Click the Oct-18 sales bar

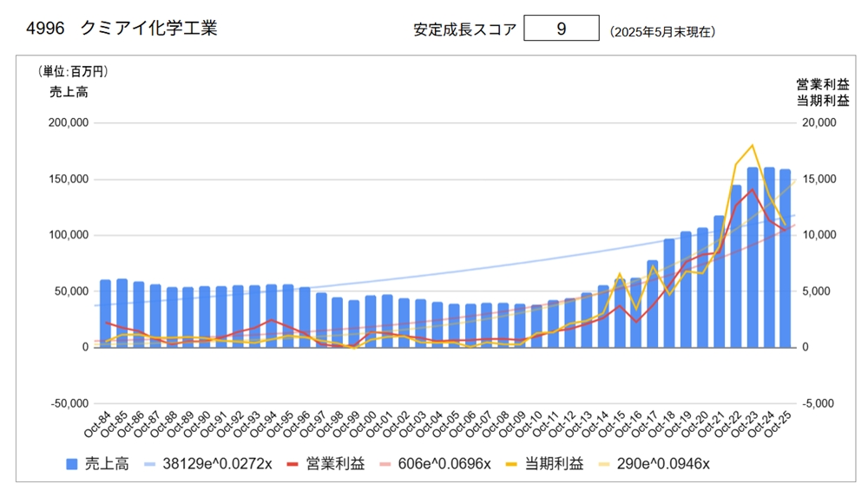point(669,293)
